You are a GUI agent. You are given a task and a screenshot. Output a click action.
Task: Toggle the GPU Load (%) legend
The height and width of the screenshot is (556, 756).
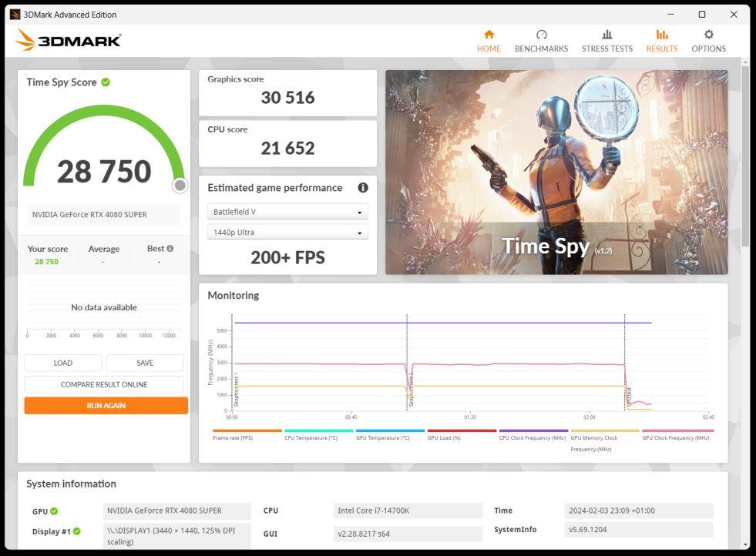(x=462, y=434)
